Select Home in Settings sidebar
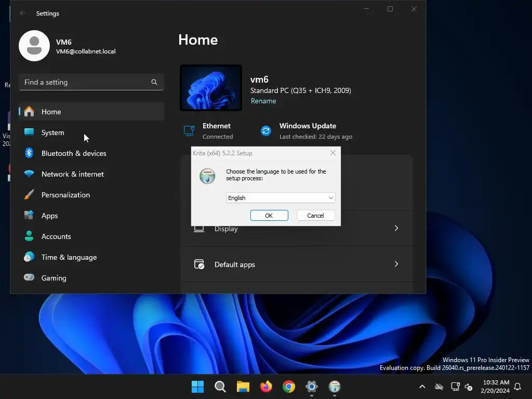Viewport: 532px width, 399px height. click(91, 112)
